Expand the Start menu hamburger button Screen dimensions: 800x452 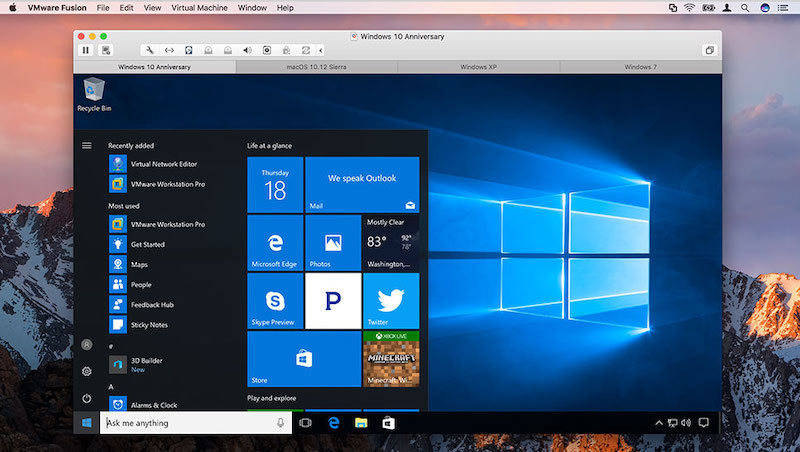click(x=87, y=145)
